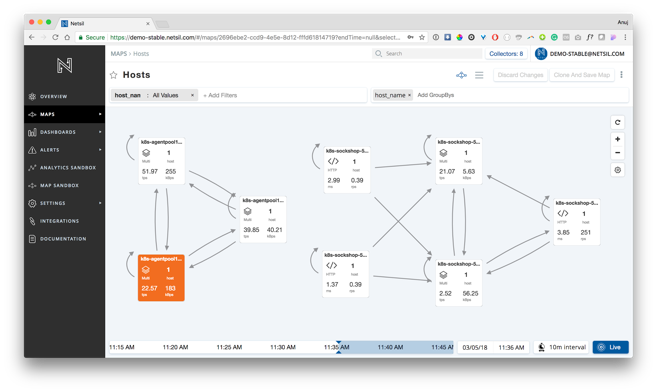Open the Settings section
Image resolution: width=656 pixels, height=391 pixels.
tap(64, 203)
